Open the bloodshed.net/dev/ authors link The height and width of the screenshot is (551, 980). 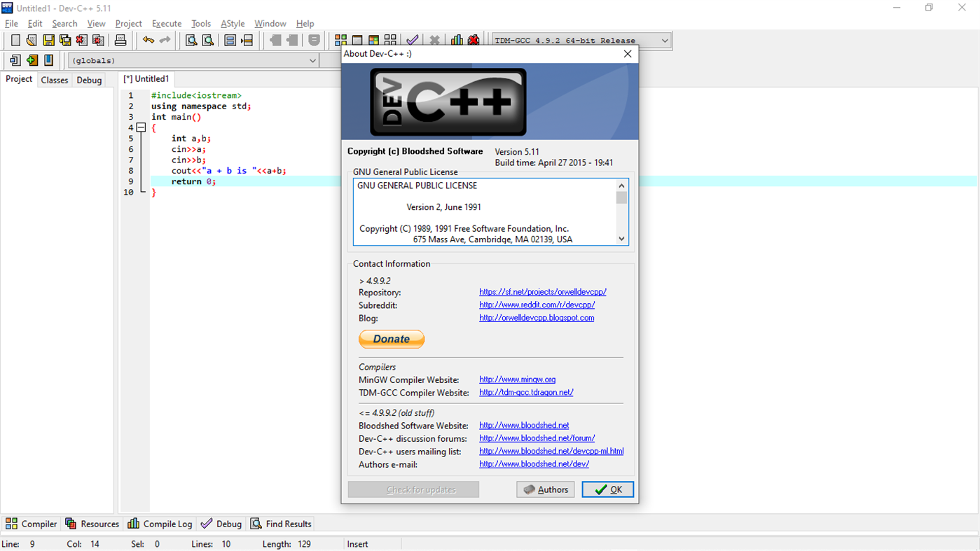tap(534, 464)
